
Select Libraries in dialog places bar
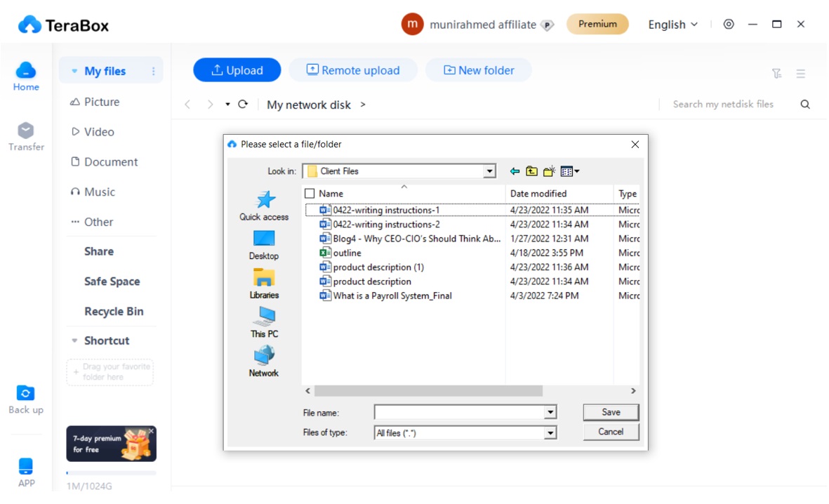point(264,284)
